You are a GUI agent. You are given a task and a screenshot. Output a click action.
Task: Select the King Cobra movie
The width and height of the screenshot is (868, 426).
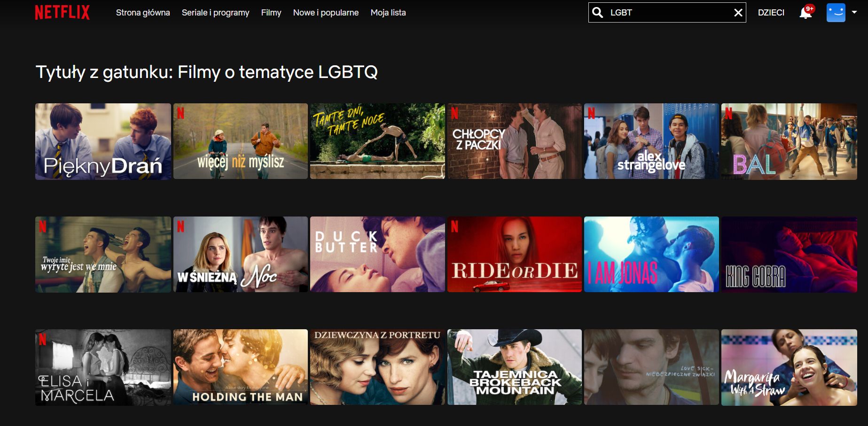coord(789,255)
